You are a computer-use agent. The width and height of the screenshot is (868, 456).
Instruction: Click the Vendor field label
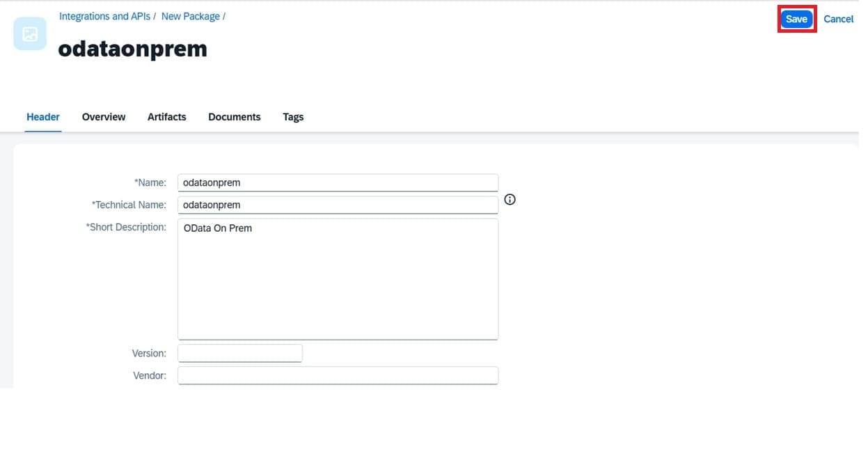click(150, 375)
